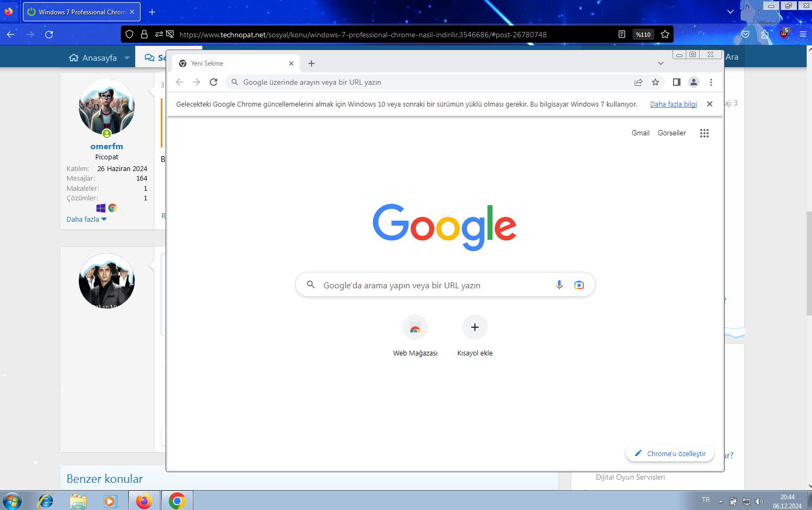Open Windows Explorer from the taskbar

pos(78,501)
